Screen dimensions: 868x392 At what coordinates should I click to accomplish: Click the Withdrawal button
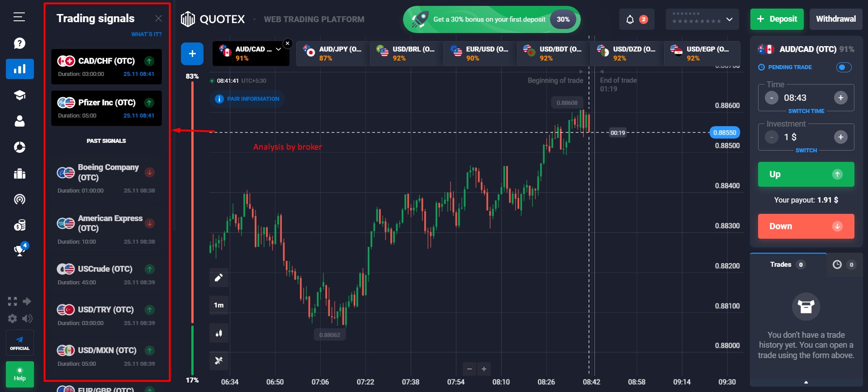pyautogui.click(x=836, y=19)
